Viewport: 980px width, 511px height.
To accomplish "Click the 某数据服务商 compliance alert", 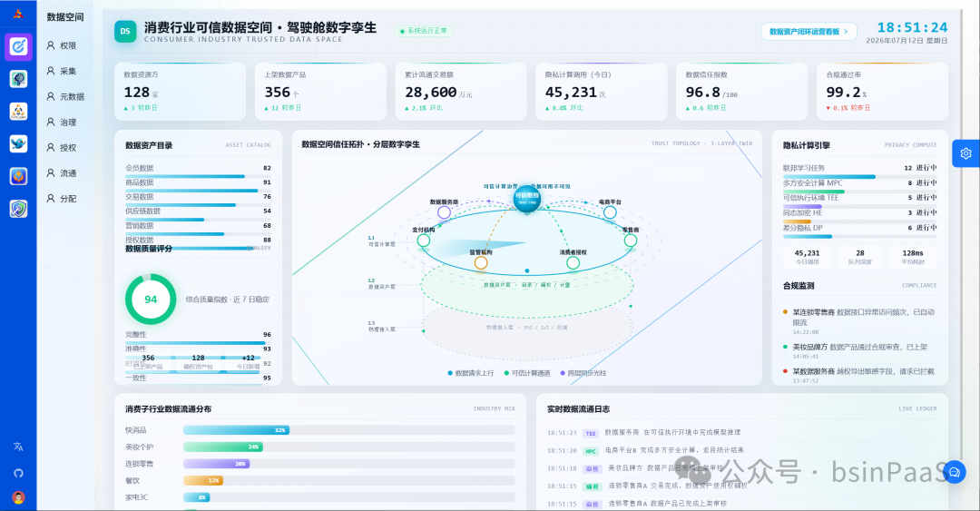I will tap(859, 375).
